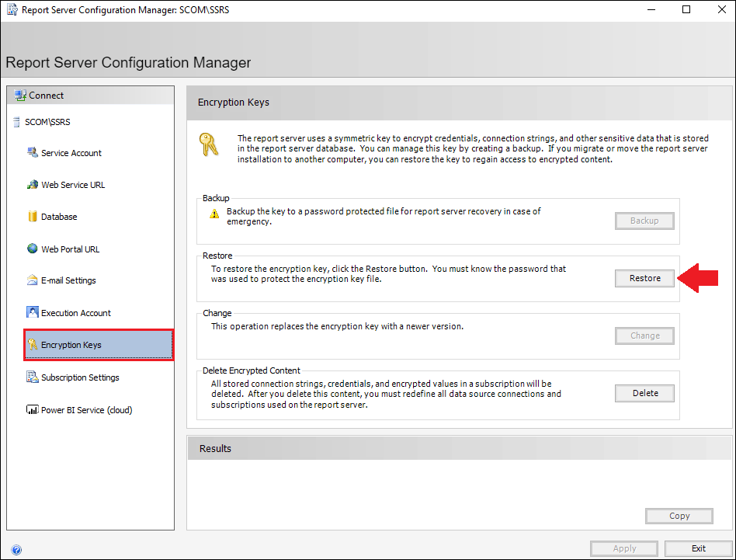The height and width of the screenshot is (560, 736).
Task: Click the Restore button
Action: pyautogui.click(x=644, y=278)
